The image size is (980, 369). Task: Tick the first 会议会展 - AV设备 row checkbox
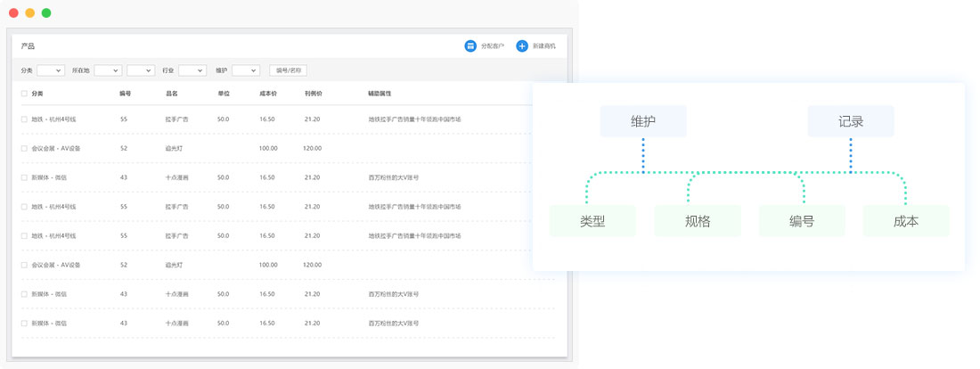coord(24,148)
